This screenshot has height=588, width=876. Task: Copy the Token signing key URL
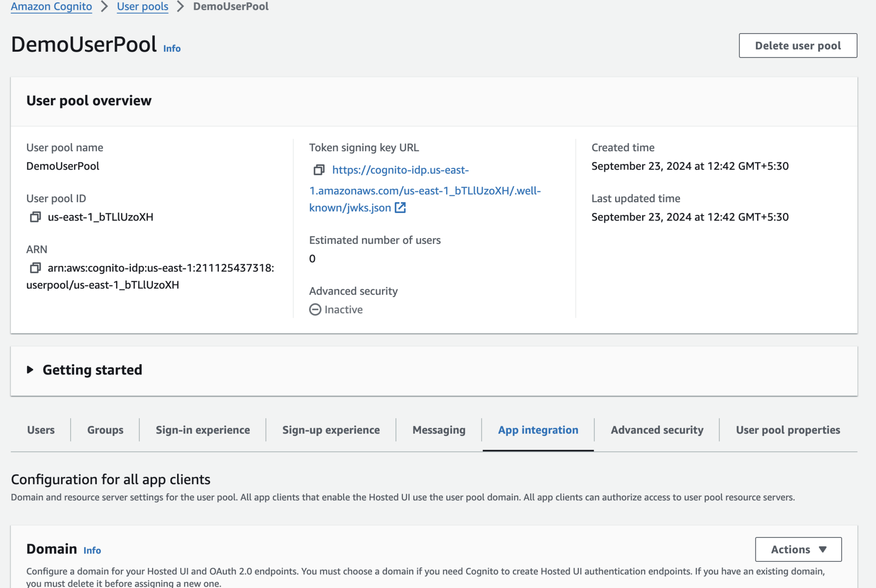coord(319,170)
